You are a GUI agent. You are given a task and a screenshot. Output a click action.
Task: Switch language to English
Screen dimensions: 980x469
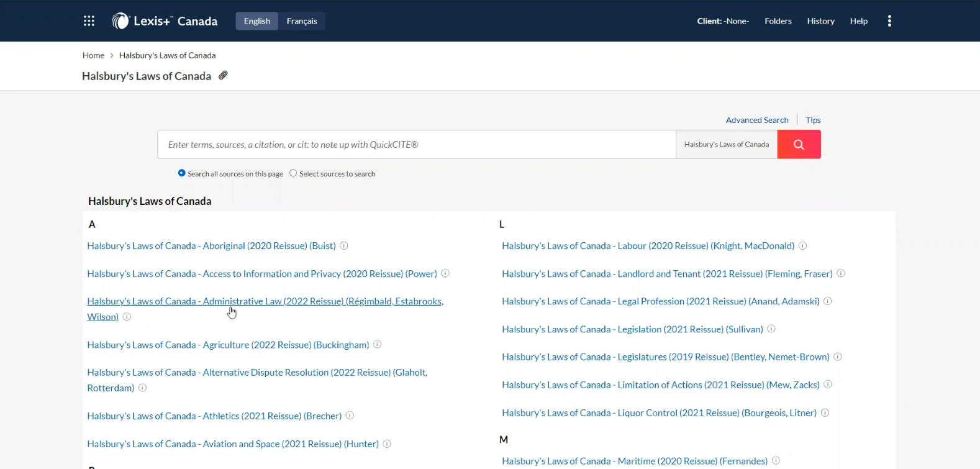coord(257,21)
